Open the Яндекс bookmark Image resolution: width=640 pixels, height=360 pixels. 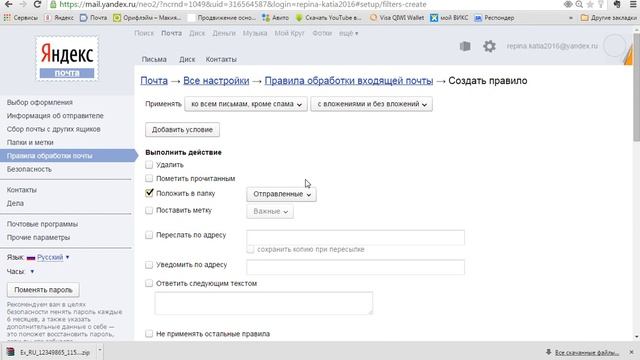pos(59,18)
